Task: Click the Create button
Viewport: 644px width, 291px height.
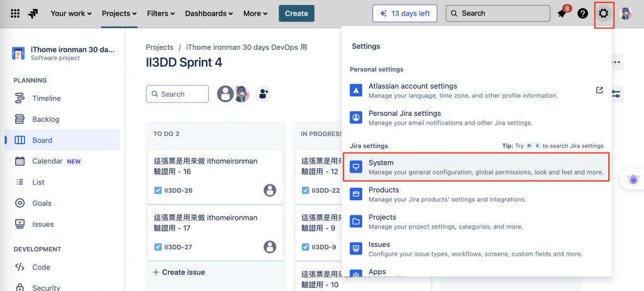Action: click(297, 14)
